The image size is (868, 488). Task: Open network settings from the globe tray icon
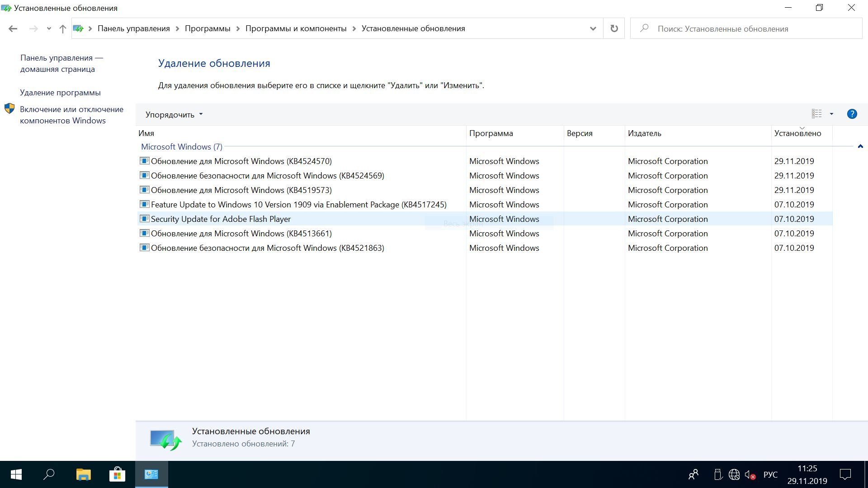point(734,474)
